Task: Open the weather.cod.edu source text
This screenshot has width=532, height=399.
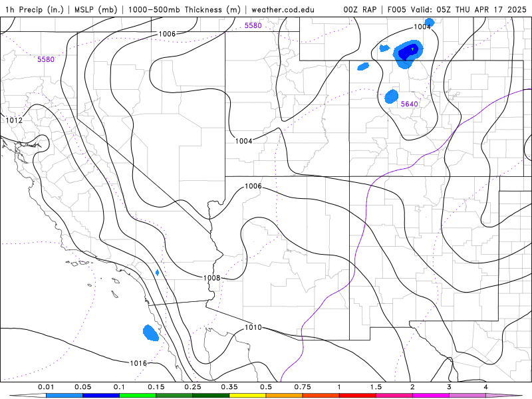Action: (283, 9)
